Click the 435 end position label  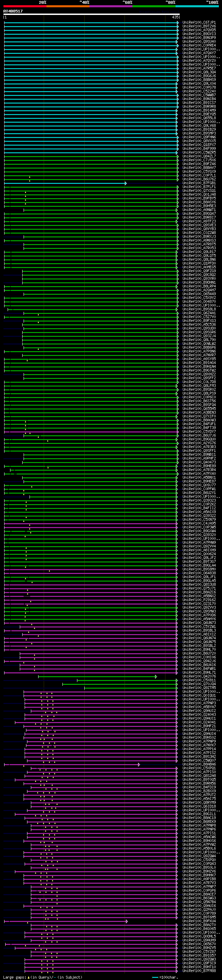175,17
